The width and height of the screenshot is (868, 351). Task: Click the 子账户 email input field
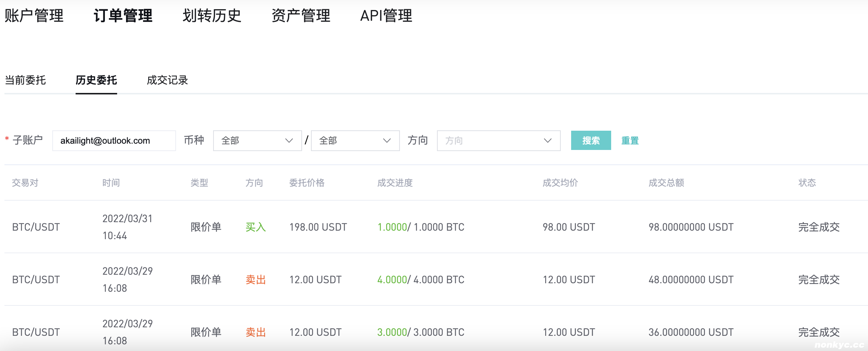point(114,141)
